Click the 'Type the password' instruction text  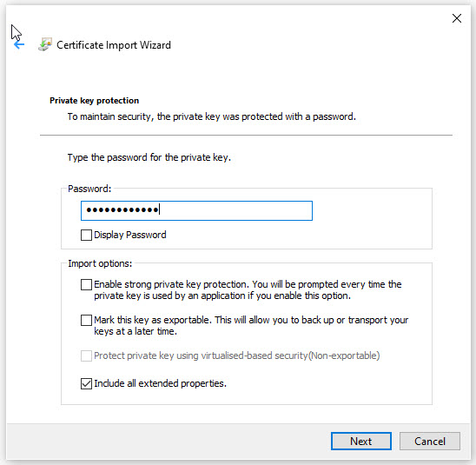point(149,157)
